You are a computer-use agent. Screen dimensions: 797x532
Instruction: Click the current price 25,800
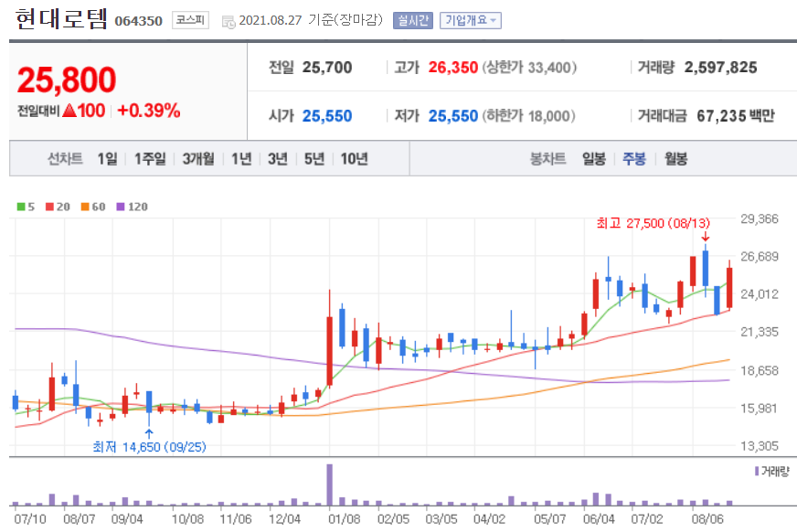click(67, 80)
